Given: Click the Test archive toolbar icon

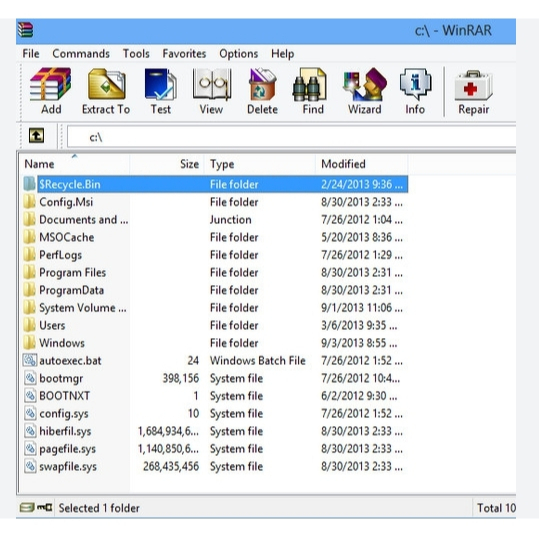Looking at the screenshot, I should (161, 85).
